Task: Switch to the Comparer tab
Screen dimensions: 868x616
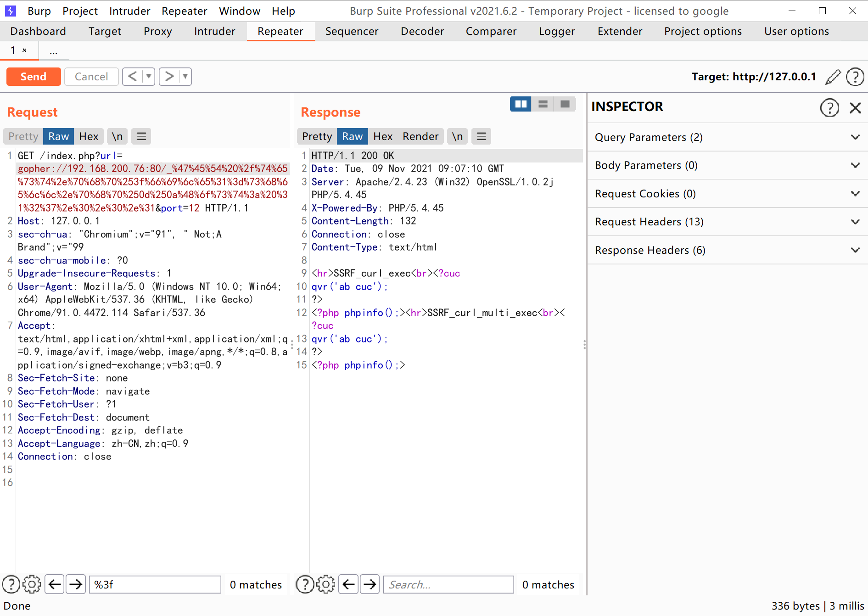Action: (491, 31)
